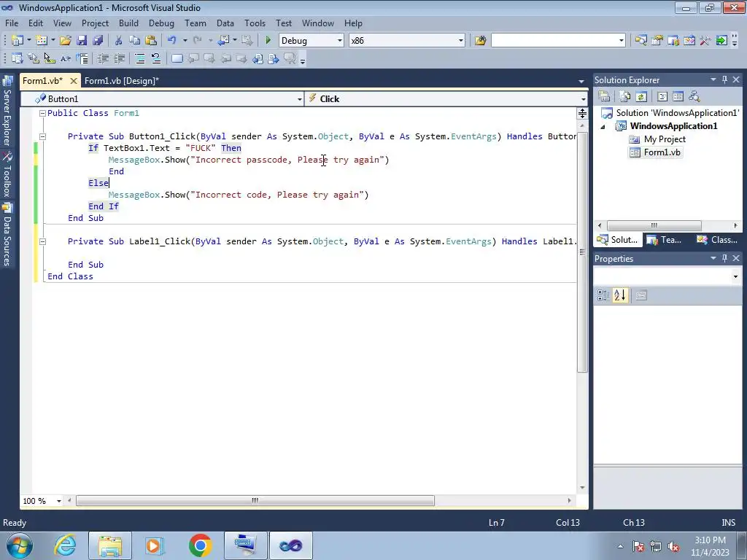Click the Copy icon in toolbar
The width and height of the screenshot is (747, 560).
[x=135, y=41]
